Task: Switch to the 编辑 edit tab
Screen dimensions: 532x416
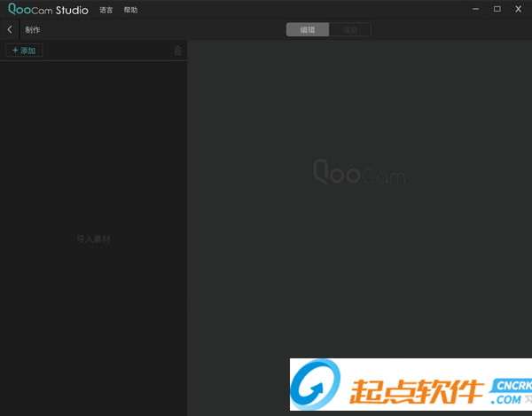Action: click(x=308, y=29)
